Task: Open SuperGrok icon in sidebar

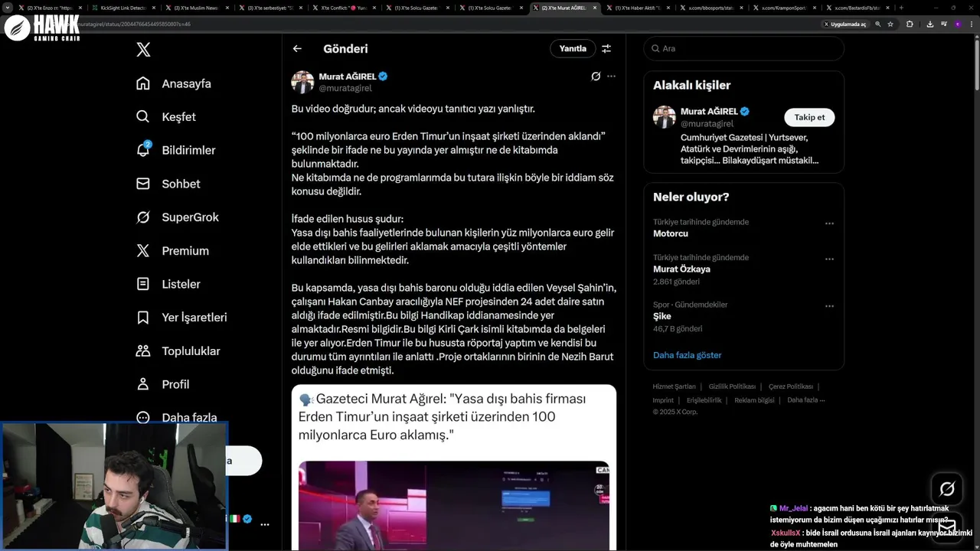Action: 143,217
